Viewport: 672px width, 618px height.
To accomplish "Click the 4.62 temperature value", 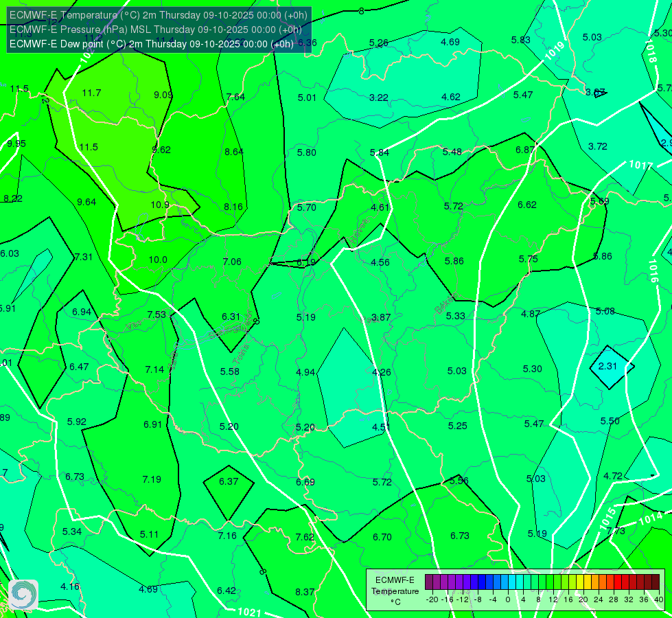I will [451, 97].
